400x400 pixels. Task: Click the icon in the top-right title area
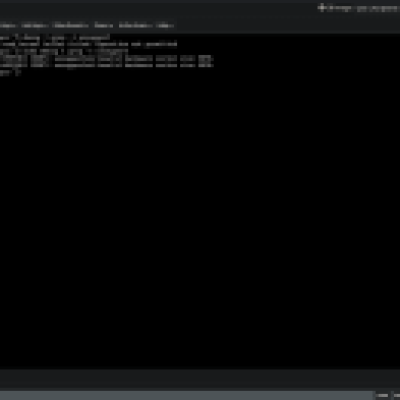tap(321, 7)
